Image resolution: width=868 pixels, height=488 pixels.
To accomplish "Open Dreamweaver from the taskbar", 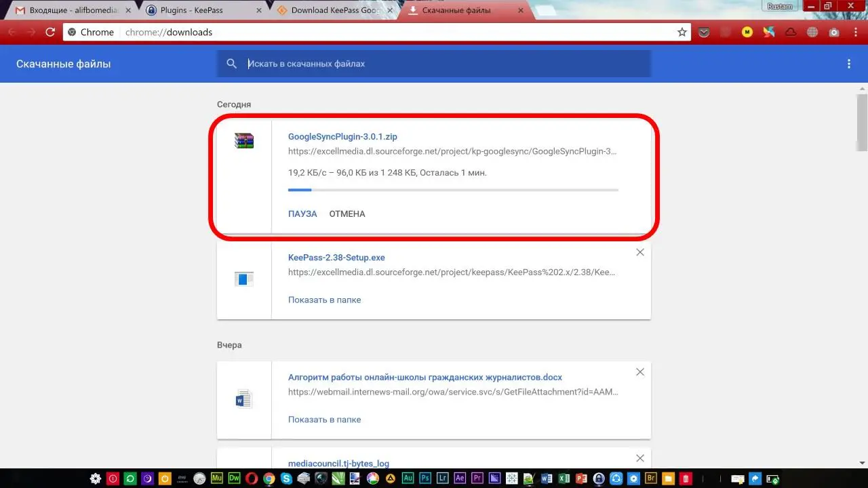I will pyautogui.click(x=235, y=479).
